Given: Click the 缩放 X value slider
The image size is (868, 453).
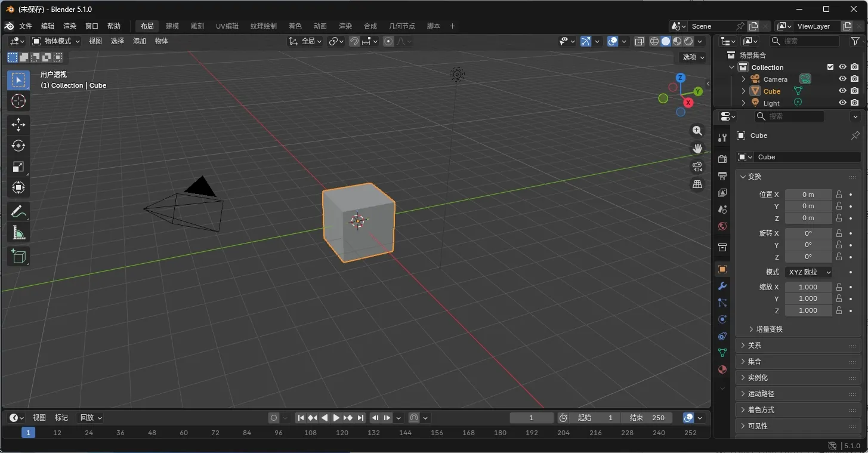Looking at the screenshot, I should 808,286.
